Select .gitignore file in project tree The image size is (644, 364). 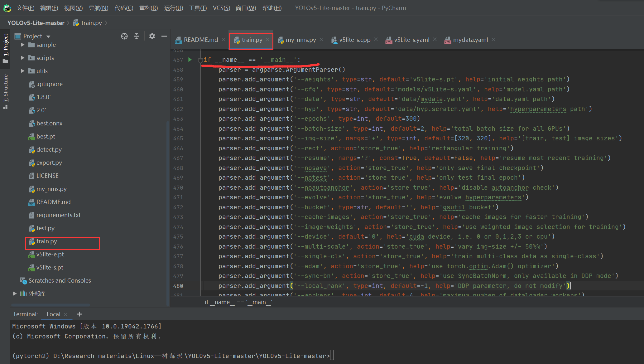click(x=46, y=84)
